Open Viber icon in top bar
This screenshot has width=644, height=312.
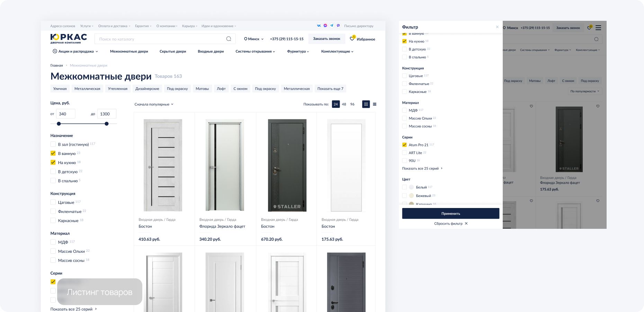tap(338, 26)
